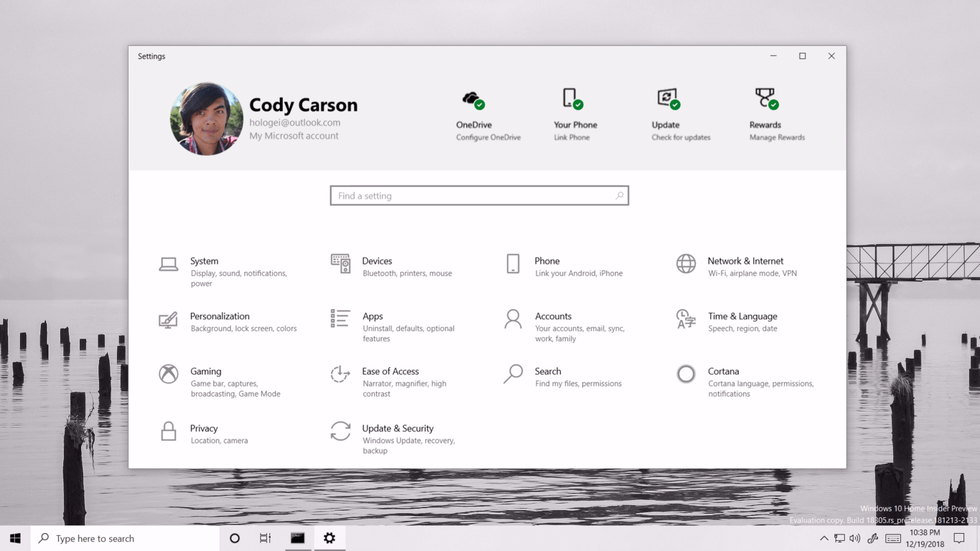Click the Cody Carson profile picture
The height and width of the screenshot is (551, 980).
[207, 118]
